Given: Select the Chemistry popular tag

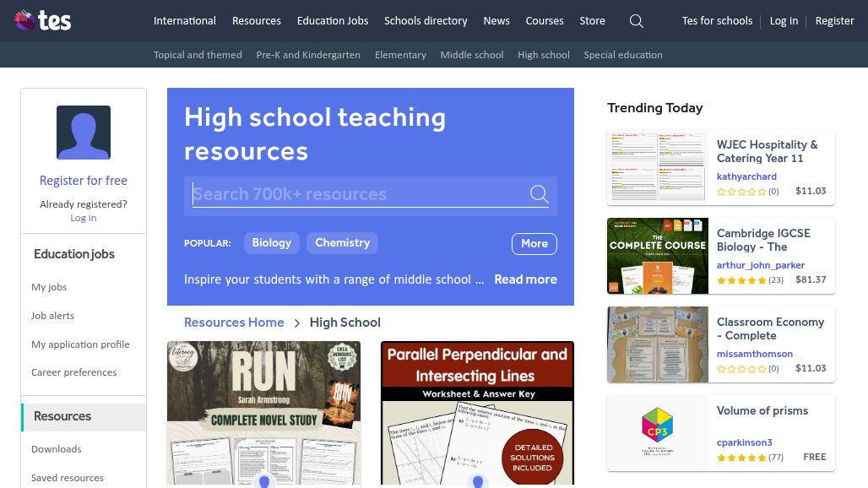Looking at the screenshot, I should pyautogui.click(x=342, y=243).
